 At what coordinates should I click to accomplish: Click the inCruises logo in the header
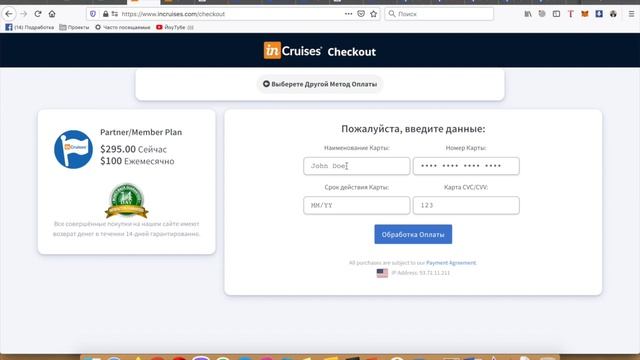tap(292, 51)
